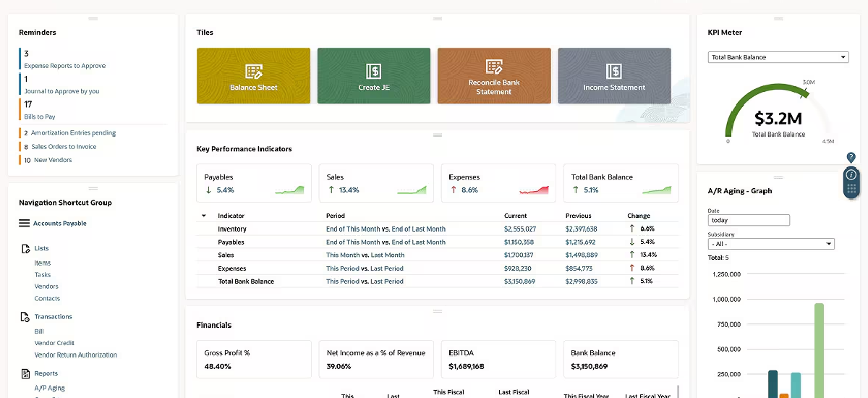Click the Transactions section icon
Screen dimensions: 868x398
[25, 317]
